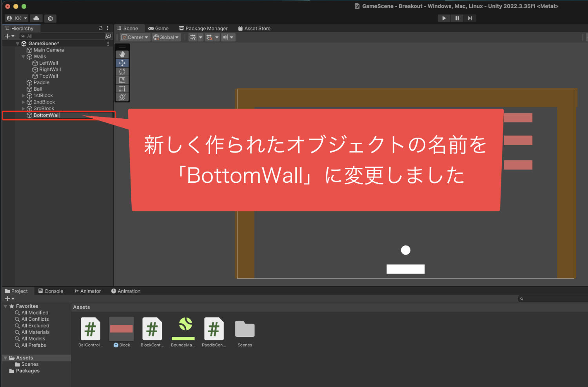Image resolution: width=588 pixels, height=387 pixels.
Task: Expand the 1stBlock object
Action: [x=23, y=96]
